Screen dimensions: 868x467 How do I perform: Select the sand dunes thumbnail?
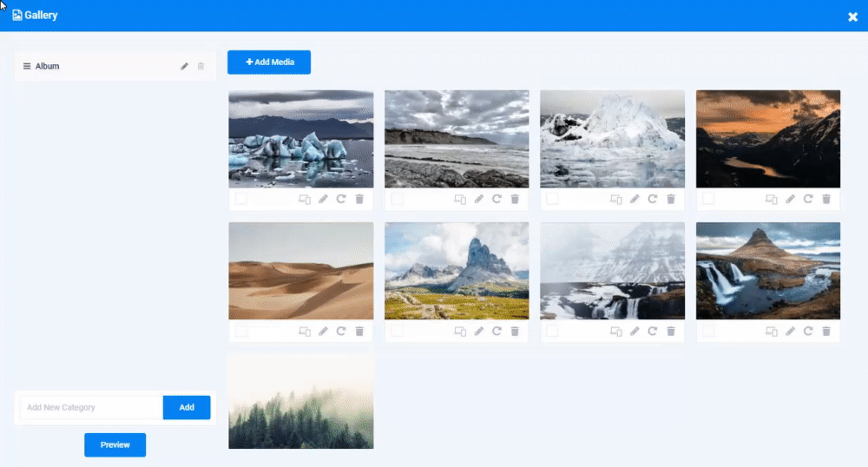tap(301, 271)
